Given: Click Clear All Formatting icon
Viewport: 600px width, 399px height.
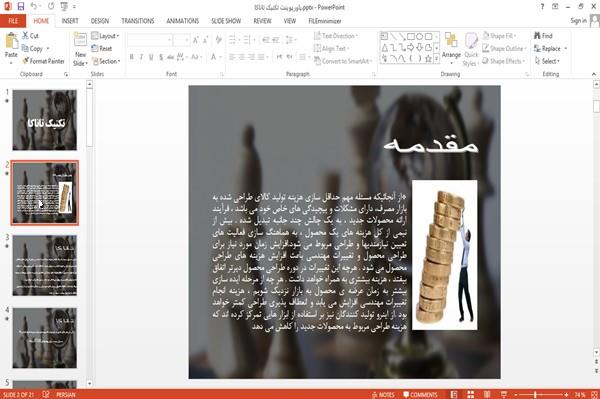Looking at the screenshot, I should 218,40.
